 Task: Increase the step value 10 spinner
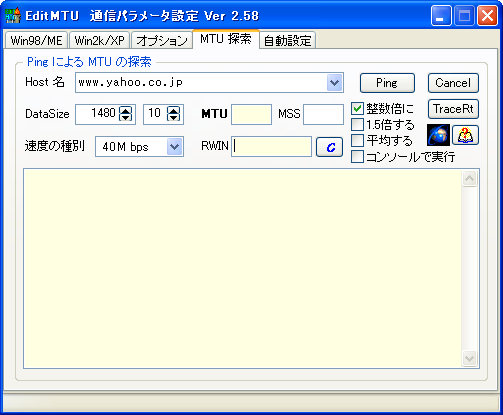[173, 110]
